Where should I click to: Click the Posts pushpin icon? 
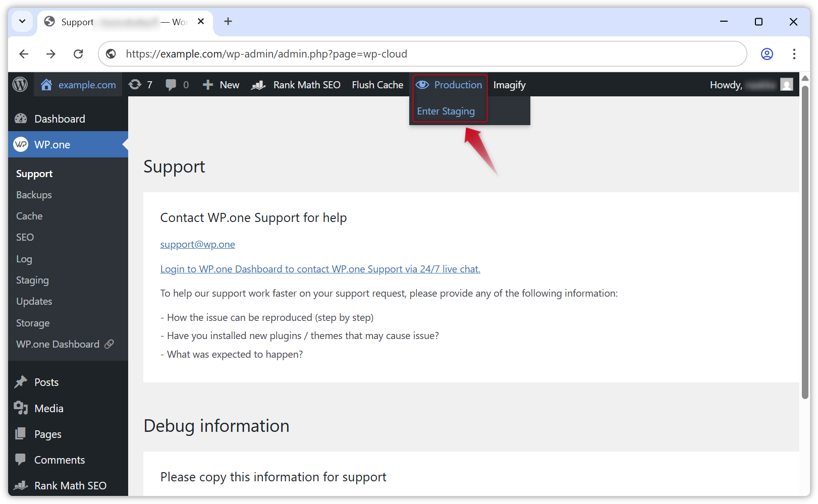(21, 382)
